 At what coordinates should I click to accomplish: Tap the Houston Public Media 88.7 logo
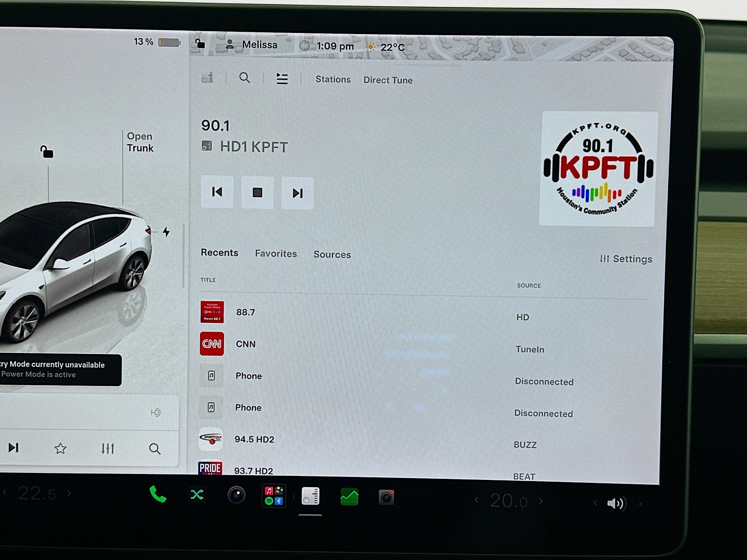212,312
